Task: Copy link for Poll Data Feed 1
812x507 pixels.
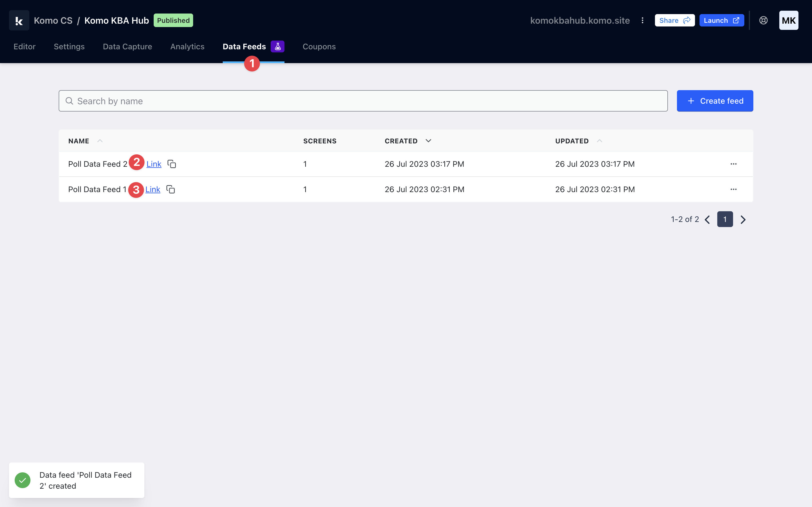Action: (171, 190)
